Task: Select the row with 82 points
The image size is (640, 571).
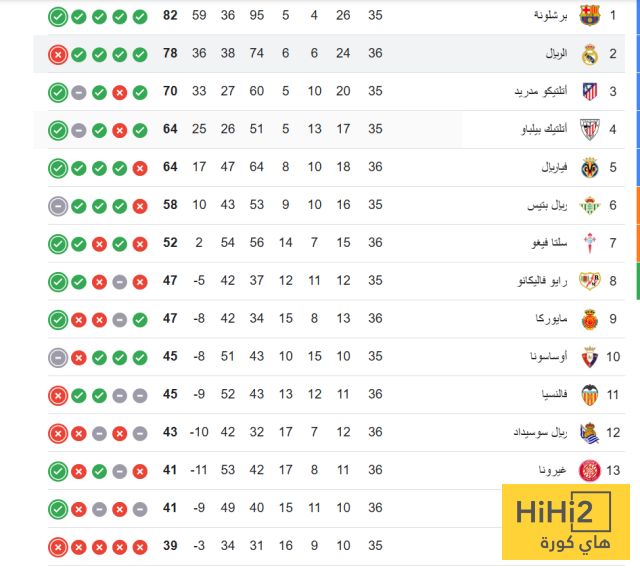Action: pos(329,16)
